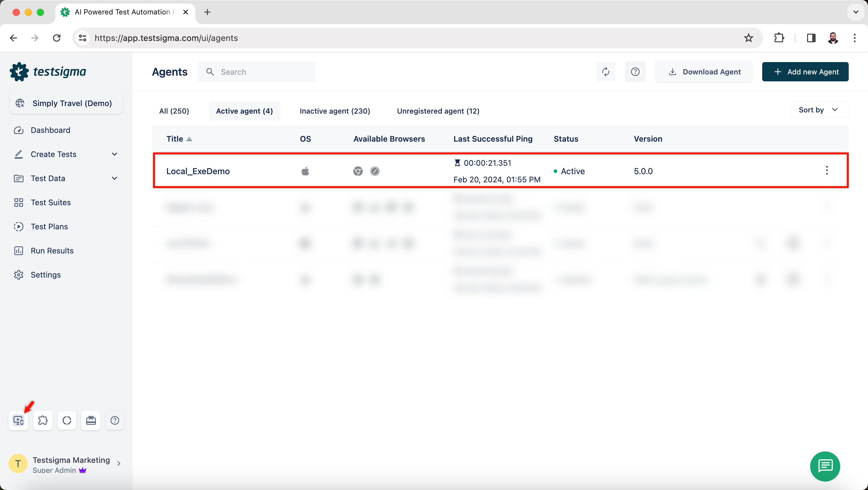Sort by the Title column header
The height and width of the screenshot is (490, 868).
point(179,139)
